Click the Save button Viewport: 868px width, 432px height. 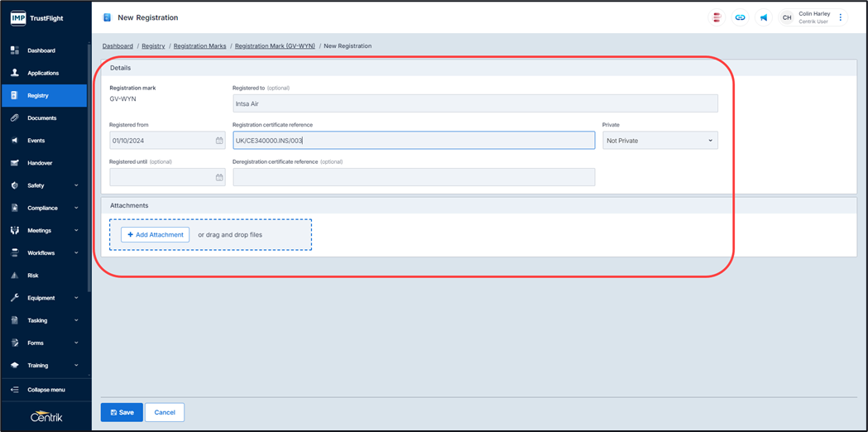tap(122, 412)
